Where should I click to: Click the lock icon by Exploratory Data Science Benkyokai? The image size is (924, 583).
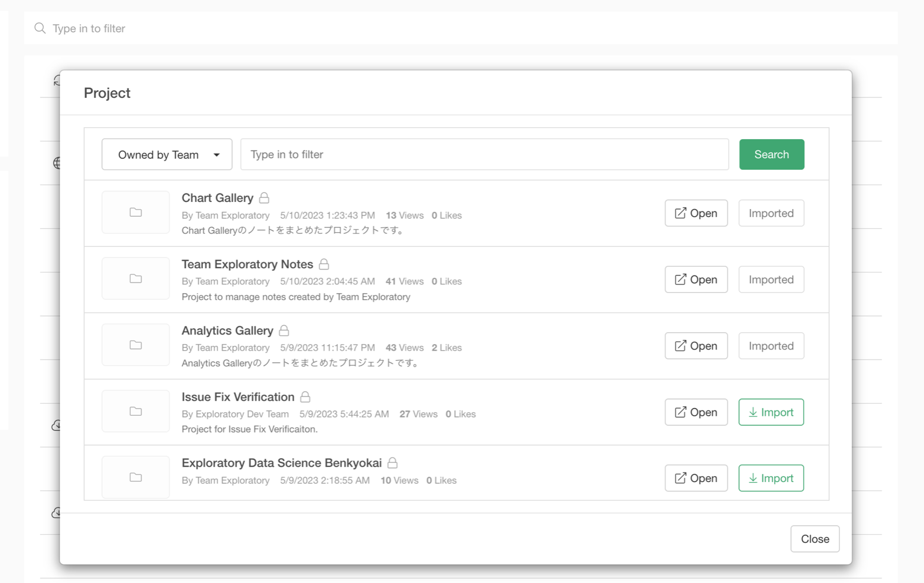(x=392, y=463)
